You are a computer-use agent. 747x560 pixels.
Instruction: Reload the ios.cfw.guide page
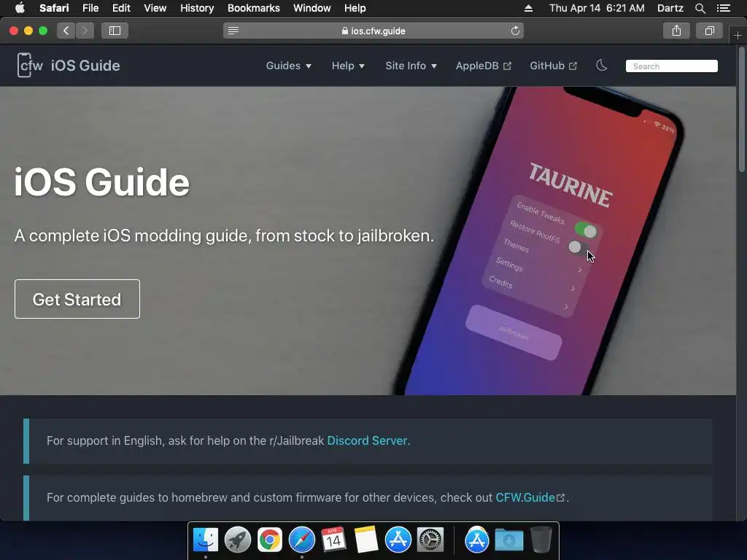pyautogui.click(x=515, y=31)
